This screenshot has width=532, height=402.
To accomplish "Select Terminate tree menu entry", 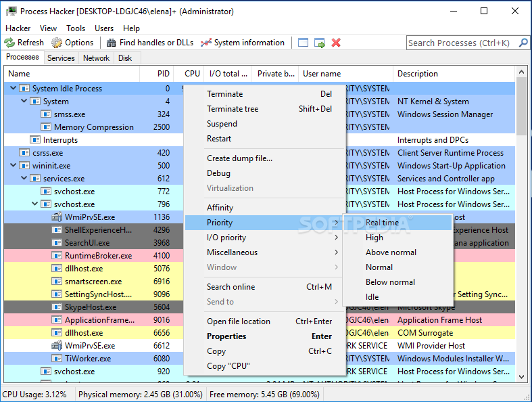I will (x=265, y=109).
